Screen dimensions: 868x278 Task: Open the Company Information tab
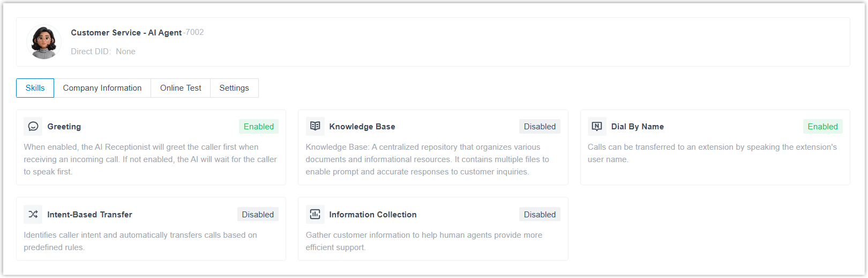point(102,88)
